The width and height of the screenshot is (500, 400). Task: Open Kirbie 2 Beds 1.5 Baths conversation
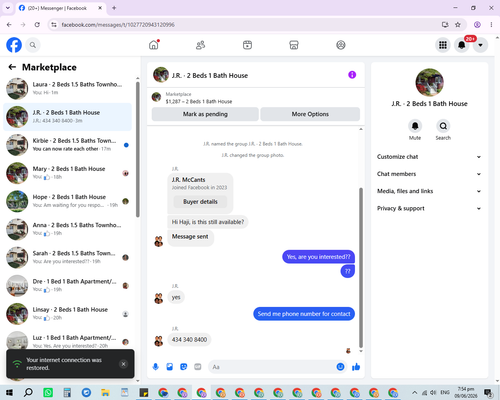click(x=67, y=145)
